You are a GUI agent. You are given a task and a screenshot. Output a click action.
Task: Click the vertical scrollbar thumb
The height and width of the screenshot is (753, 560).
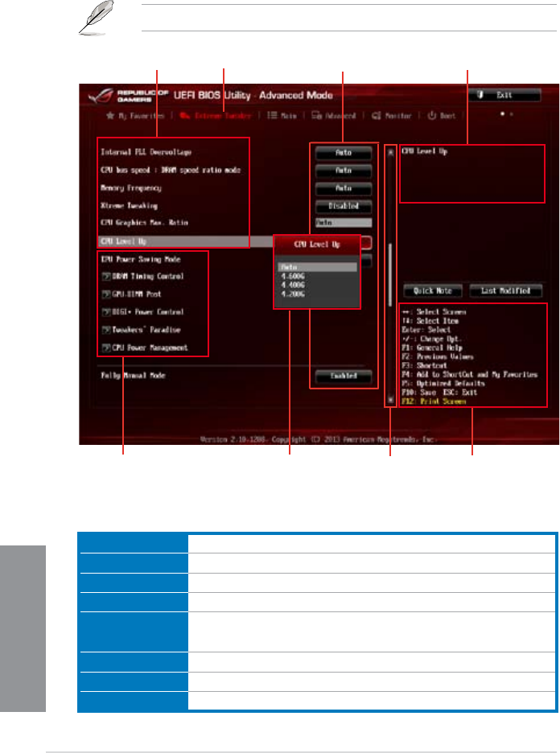coord(390,273)
